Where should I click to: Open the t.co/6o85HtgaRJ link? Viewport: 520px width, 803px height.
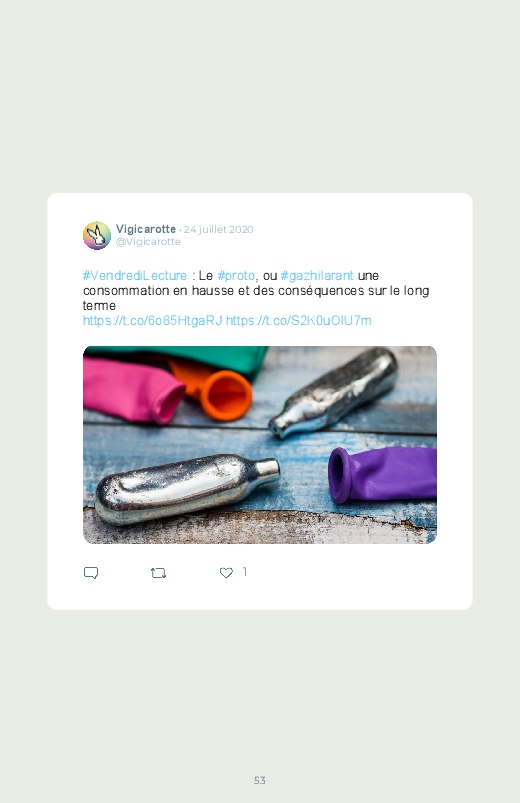[153, 321]
